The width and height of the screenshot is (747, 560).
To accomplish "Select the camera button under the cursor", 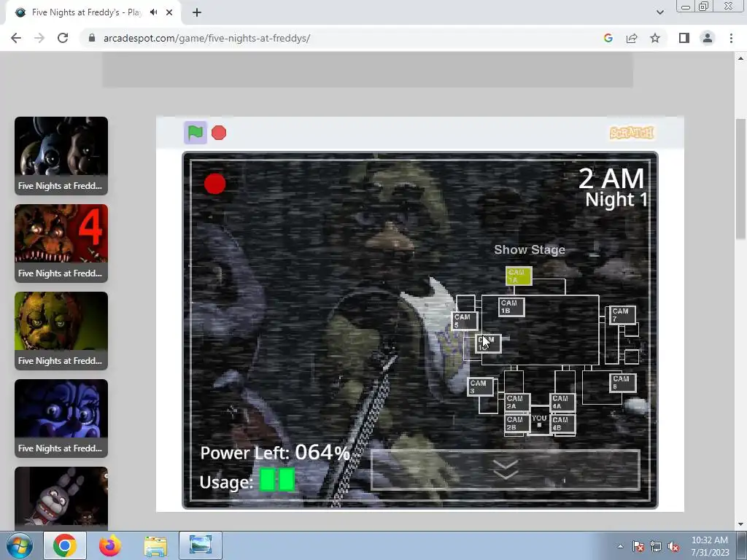I will (488, 343).
